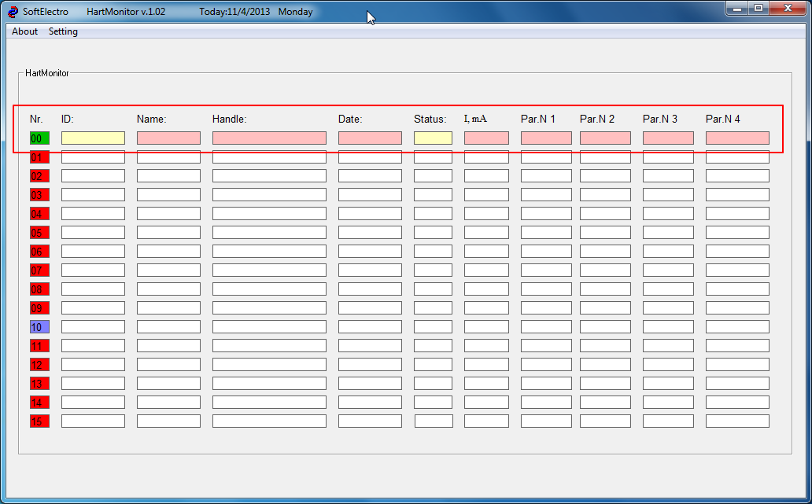
Task: Click the red 02 number indicator
Action: (x=39, y=176)
